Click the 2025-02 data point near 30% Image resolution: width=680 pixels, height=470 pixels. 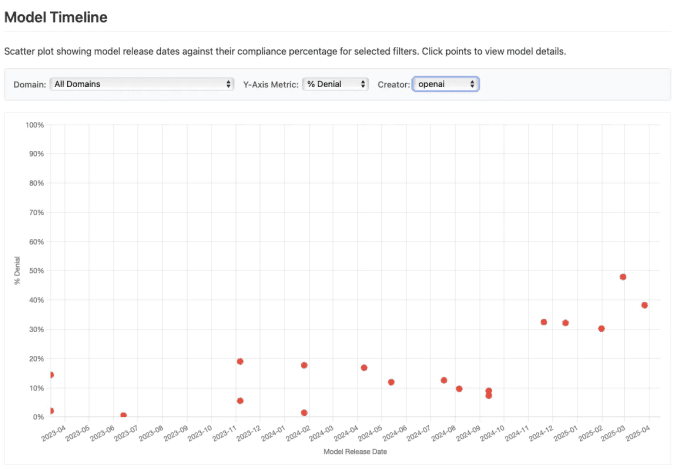pos(601,328)
